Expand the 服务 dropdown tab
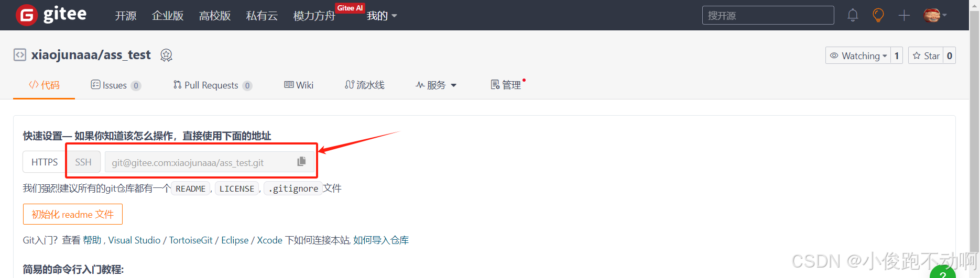This screenshot has height=278, width=980. pyautogui.click(x=436, y=85)
